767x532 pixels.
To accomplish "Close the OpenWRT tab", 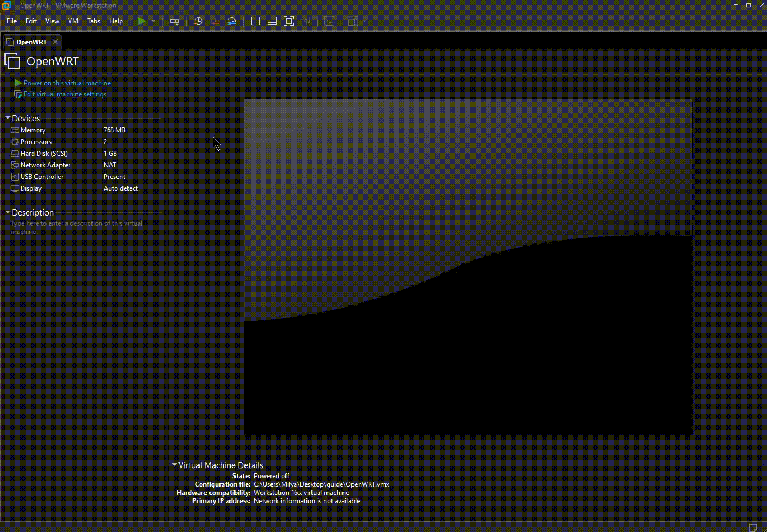I will [55, 42].
